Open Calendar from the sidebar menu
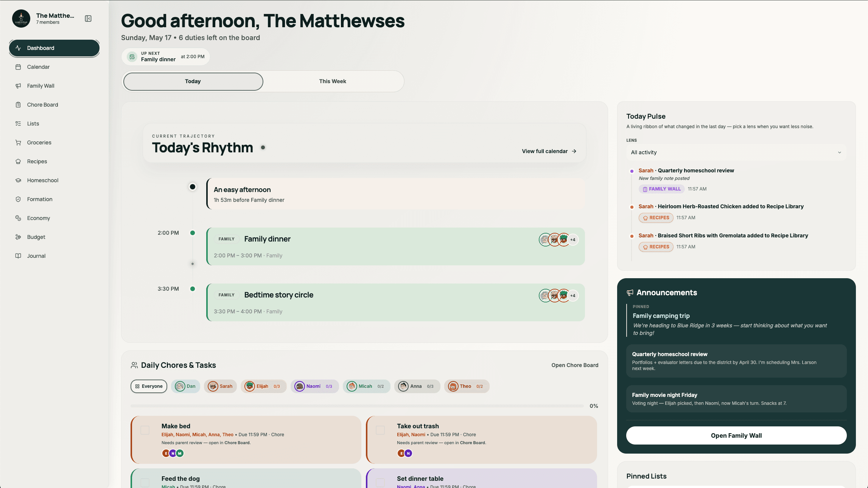Viewport: 868px width, 488px height. click(x=54, y=67)
